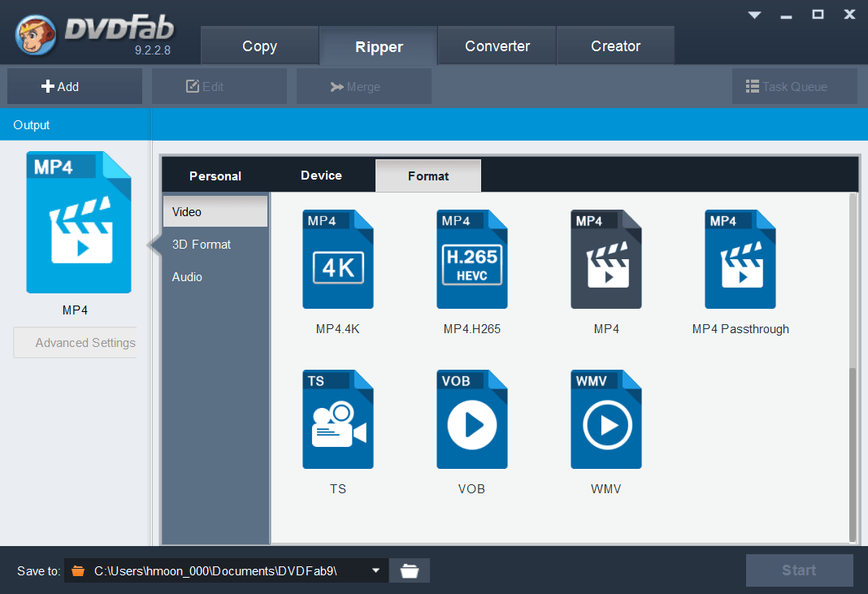This screenshot has height=594, width=868.
Task: Select the Video category in sidebar
Action: pyautogui.click(x=215, y=211)
